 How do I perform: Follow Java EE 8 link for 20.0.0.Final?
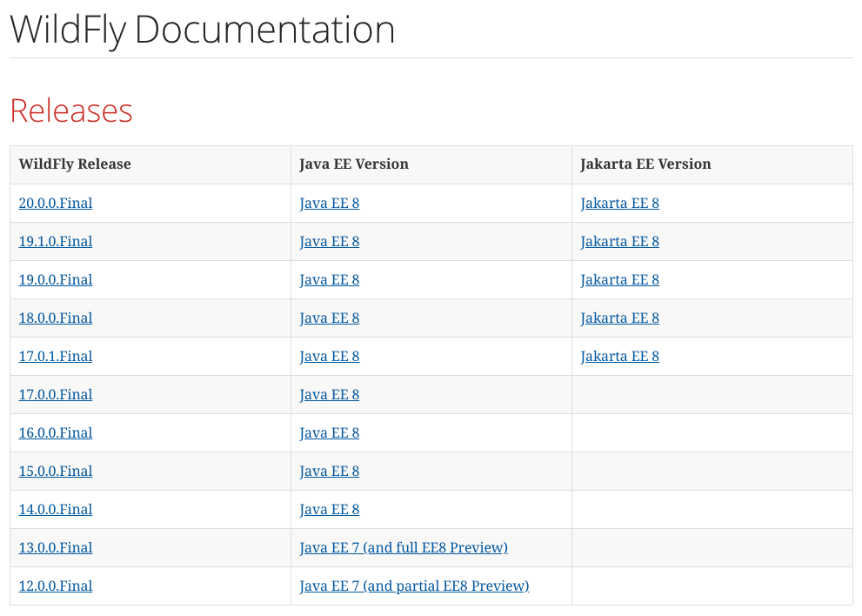pos(330,203)
